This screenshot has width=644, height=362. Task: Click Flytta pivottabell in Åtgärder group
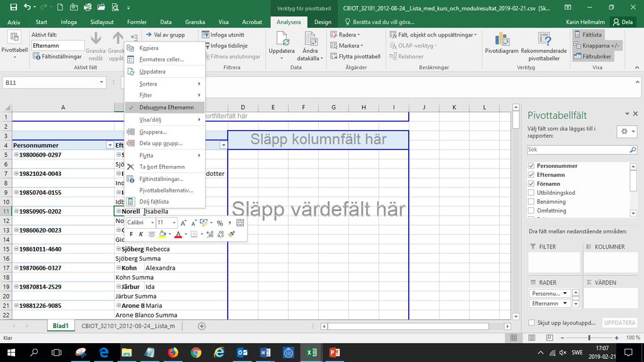(x=356, y=56)
